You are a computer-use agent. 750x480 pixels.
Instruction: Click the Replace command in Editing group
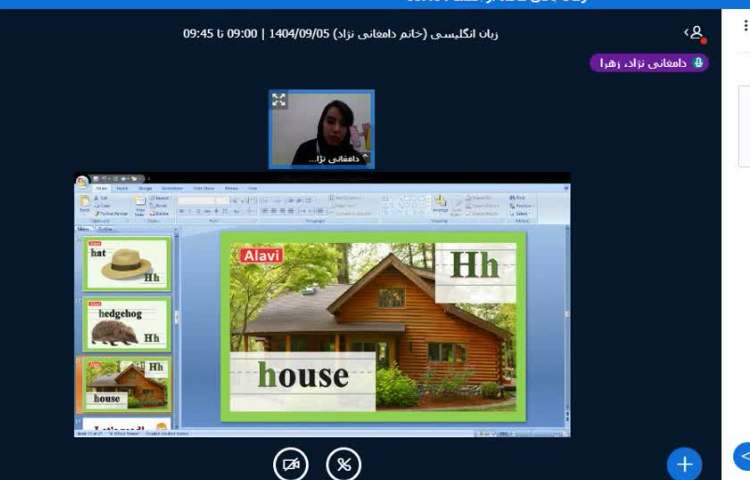(x=521, y=206)
